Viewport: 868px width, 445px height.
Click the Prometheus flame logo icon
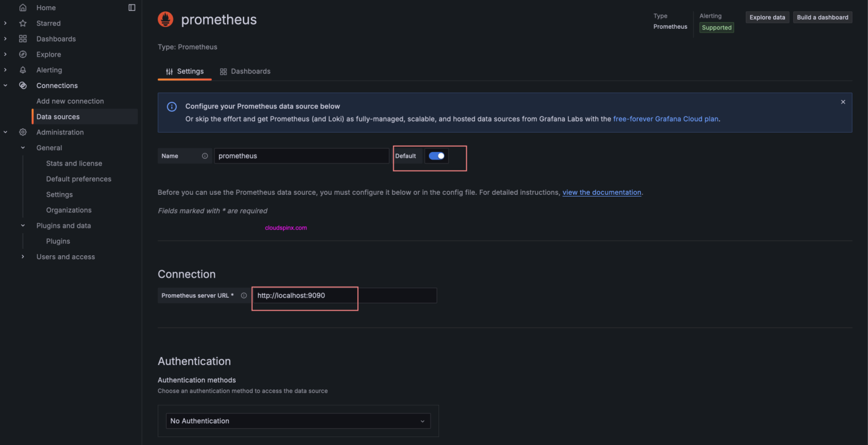[165, 19]
